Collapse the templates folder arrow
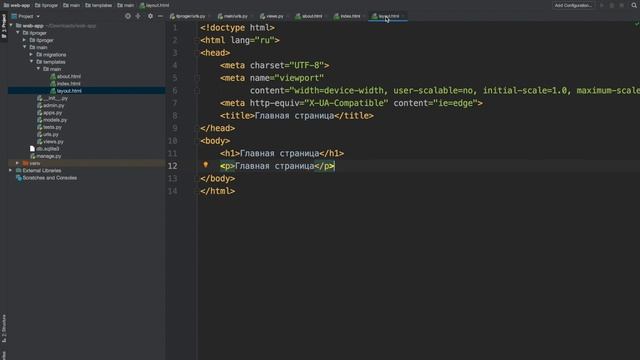Screen dimensions: 640x360 pos(32,62)
